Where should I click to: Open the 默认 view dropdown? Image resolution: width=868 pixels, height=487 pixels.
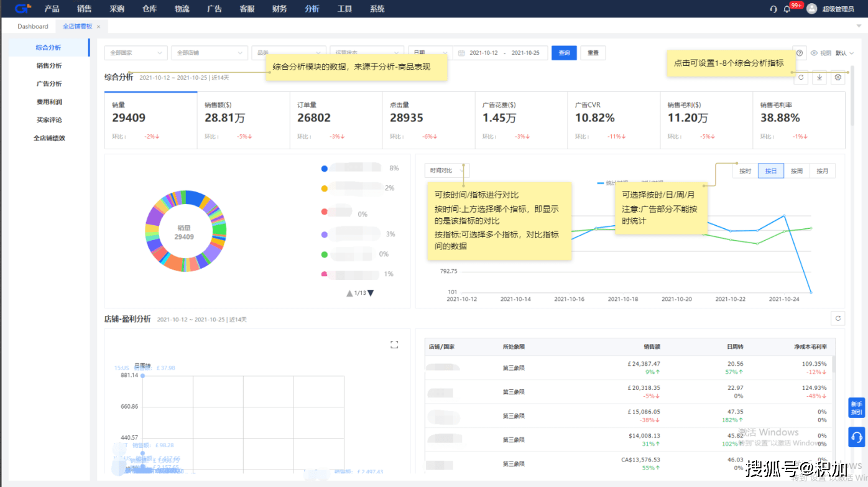tap(844, 53)
